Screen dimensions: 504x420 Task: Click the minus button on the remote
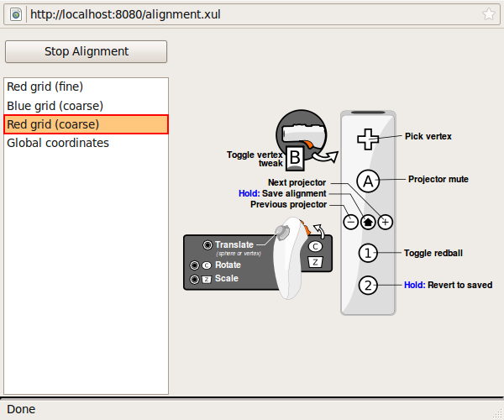tap(350, 222)
